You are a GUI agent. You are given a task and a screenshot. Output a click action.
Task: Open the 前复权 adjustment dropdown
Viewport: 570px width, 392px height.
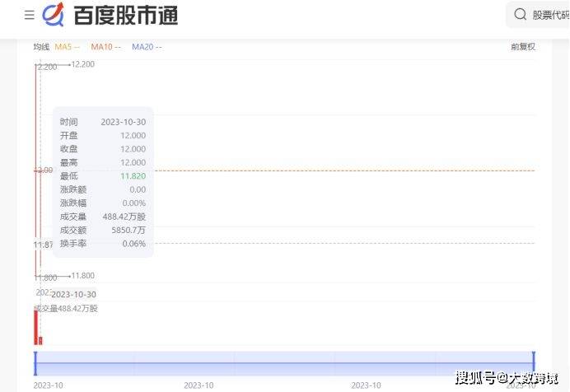coord(523,47)
